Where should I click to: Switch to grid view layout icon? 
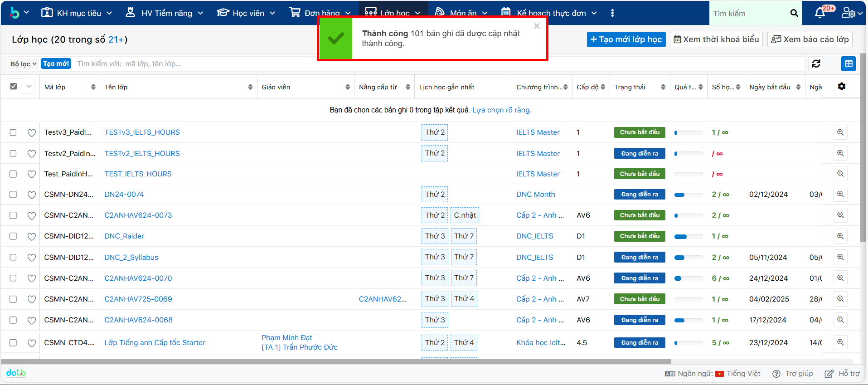coord(849,64)
